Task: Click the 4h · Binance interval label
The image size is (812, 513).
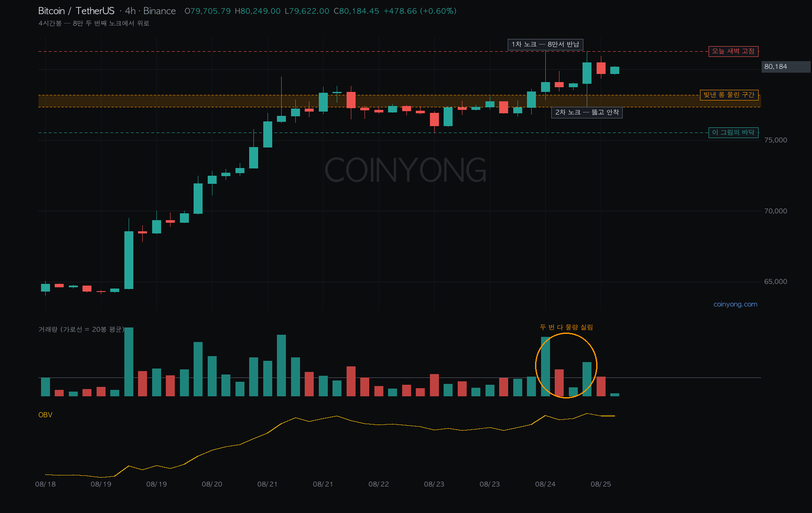Action: [150, 11]
